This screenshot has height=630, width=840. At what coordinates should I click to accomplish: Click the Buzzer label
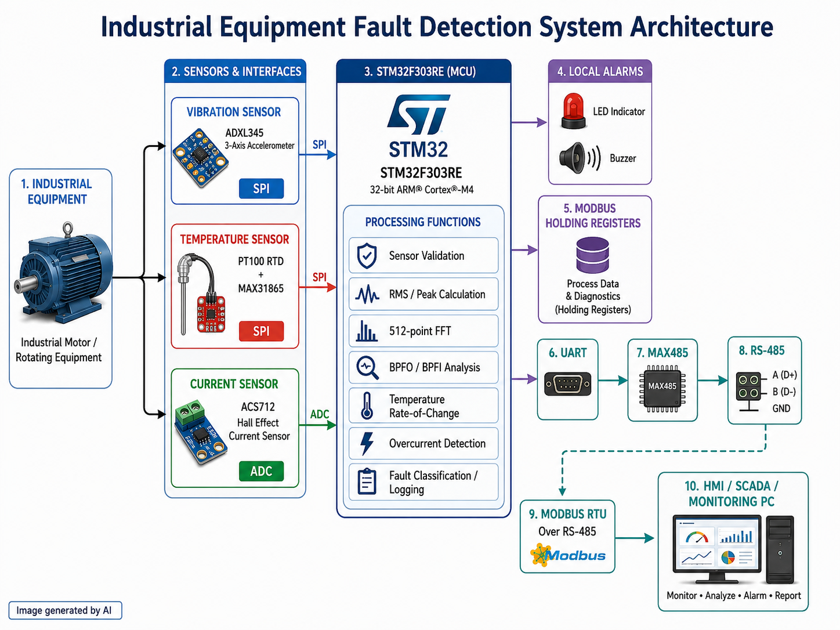pos(623,158)
